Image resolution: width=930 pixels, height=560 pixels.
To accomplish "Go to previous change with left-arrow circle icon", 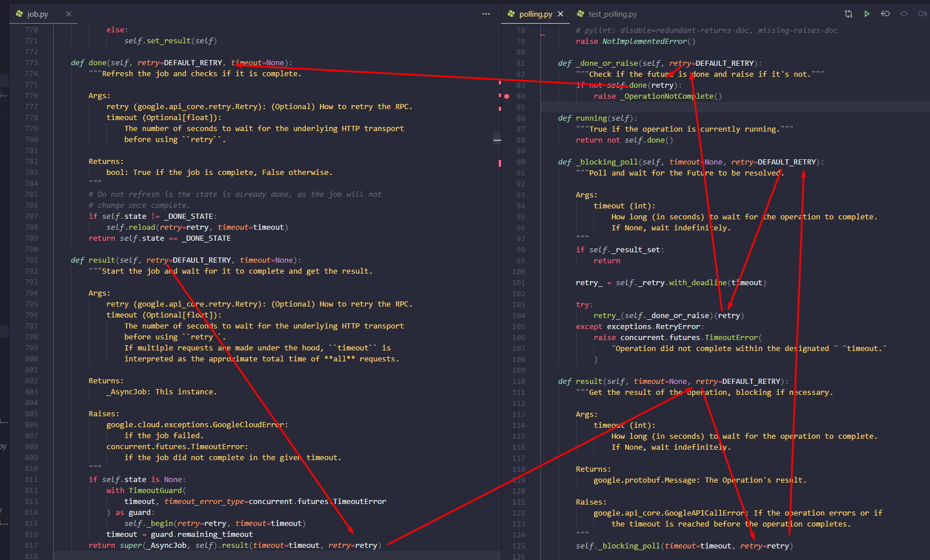I will coord(886,14).
